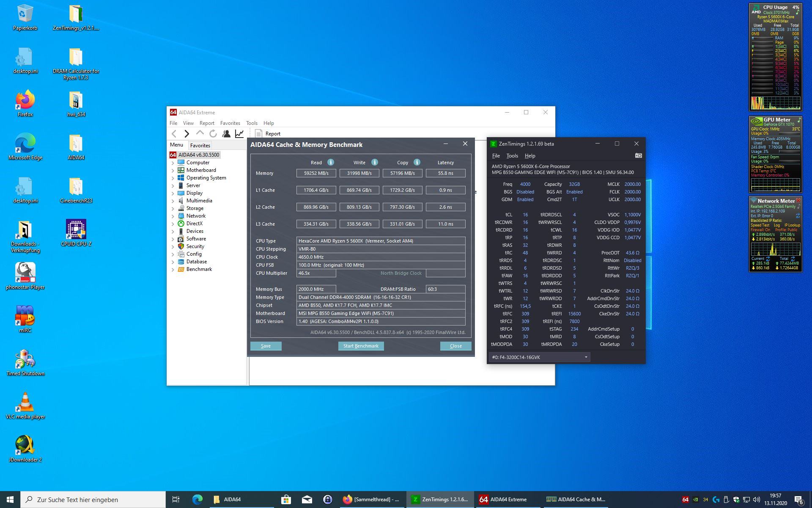Click the AIDA64 refresh icon
Screen dimensions: 812x508
click(213, 134)
